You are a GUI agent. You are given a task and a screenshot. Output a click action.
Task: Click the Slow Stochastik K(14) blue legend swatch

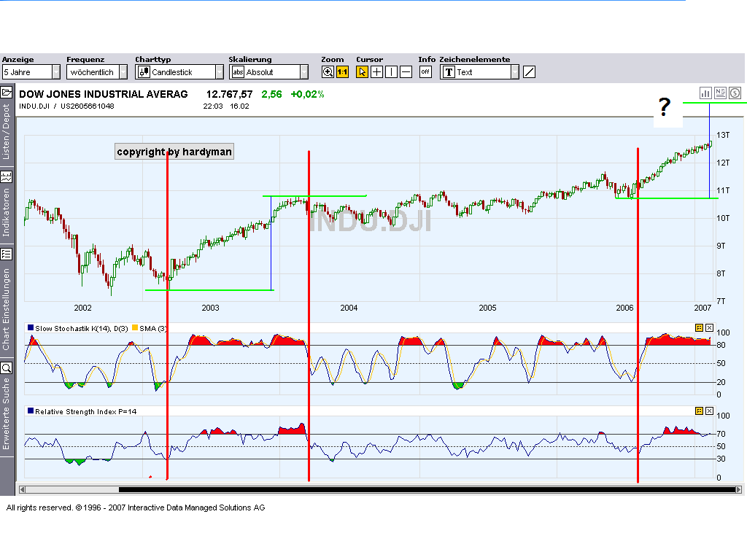tap(31, 327)
